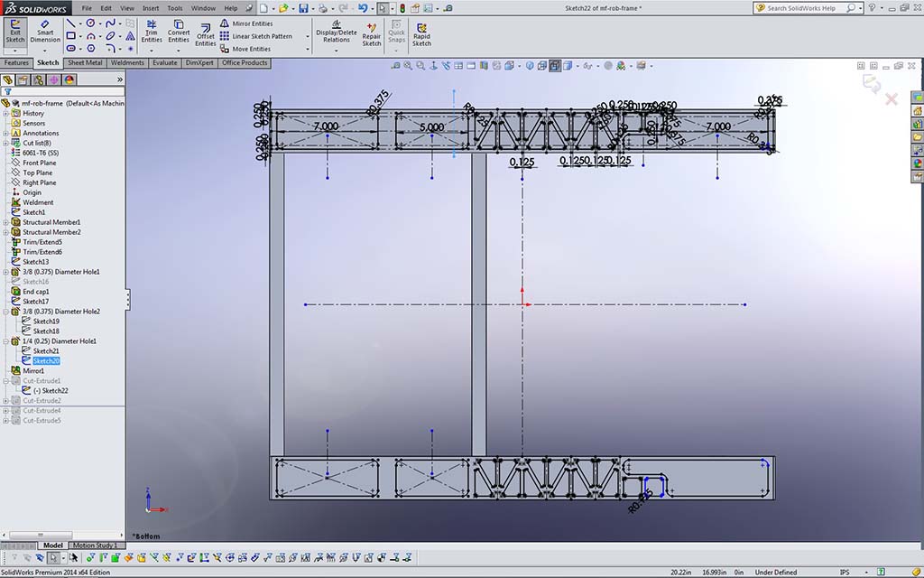Viewport: 924px width, 578px height.
Task: Open Display/Delete Relations tool
Action: (337, 33)
